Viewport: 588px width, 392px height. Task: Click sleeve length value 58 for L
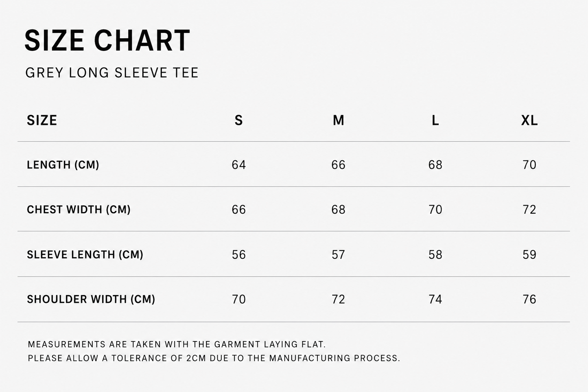(x=435, y=255)
